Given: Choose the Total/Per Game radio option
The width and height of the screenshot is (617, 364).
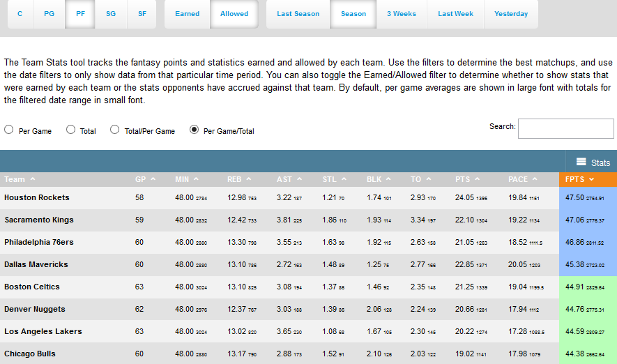Looking at the screenshot, I should click(x=114, y=130).
